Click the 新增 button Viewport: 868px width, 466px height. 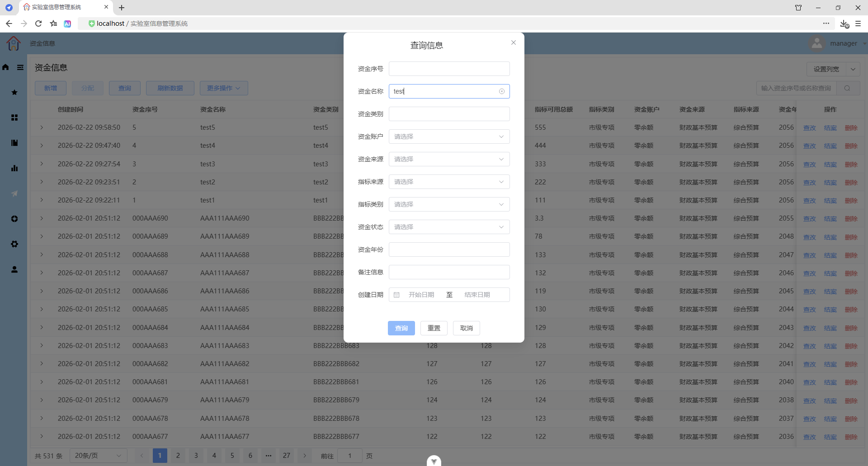pyautogui.click(x=51, y=88)
